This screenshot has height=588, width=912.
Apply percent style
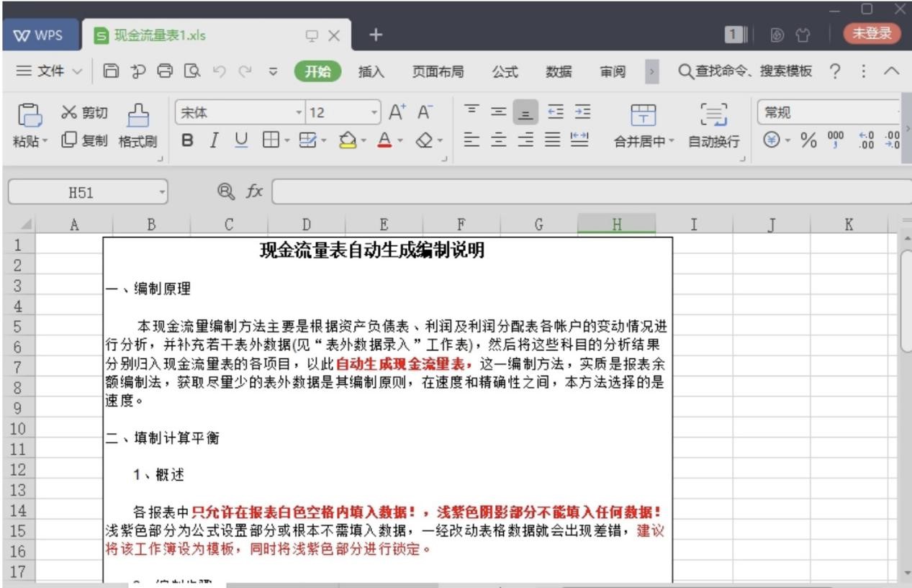point(810,140)
